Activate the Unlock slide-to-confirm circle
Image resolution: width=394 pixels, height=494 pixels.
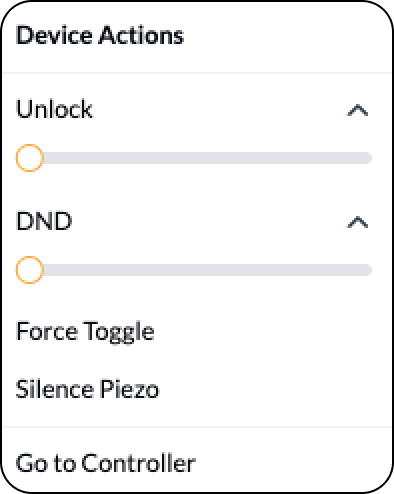click(30, 158)
